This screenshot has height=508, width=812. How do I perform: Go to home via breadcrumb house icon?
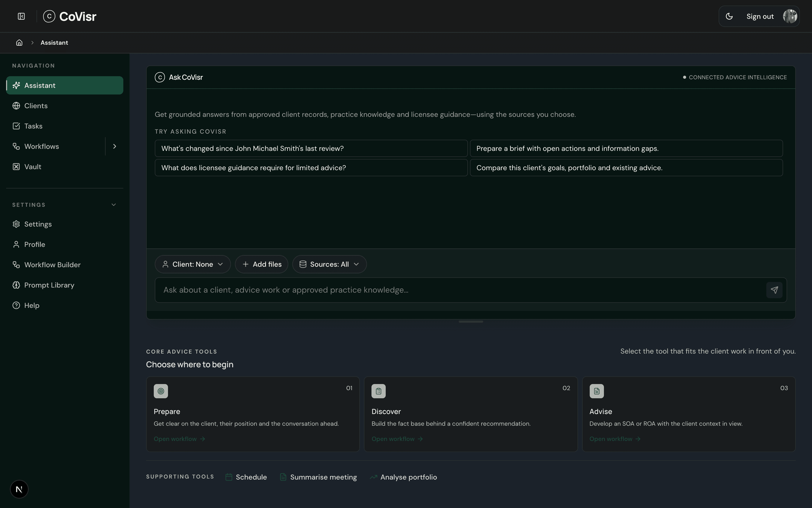point(20,43)
